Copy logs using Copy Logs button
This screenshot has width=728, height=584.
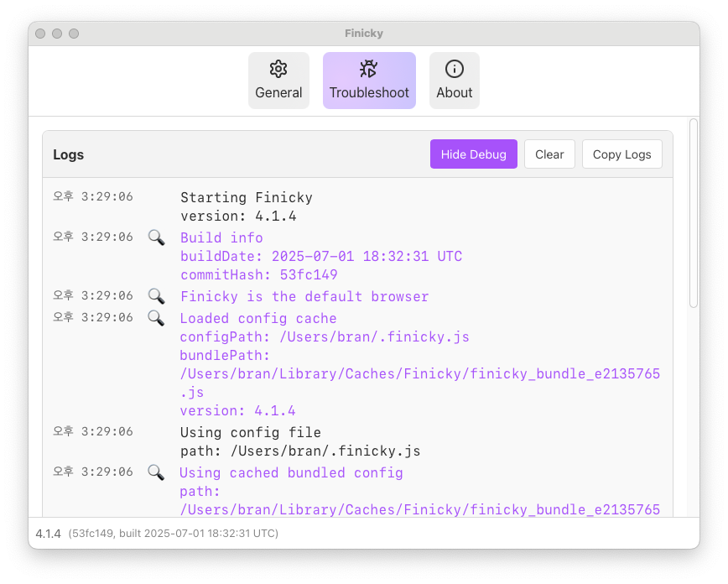(x=621, y=154)
